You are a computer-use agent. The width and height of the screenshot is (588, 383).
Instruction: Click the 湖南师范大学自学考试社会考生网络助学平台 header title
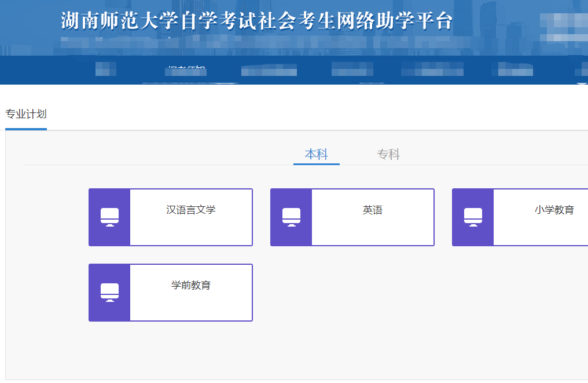coord(257,21)
